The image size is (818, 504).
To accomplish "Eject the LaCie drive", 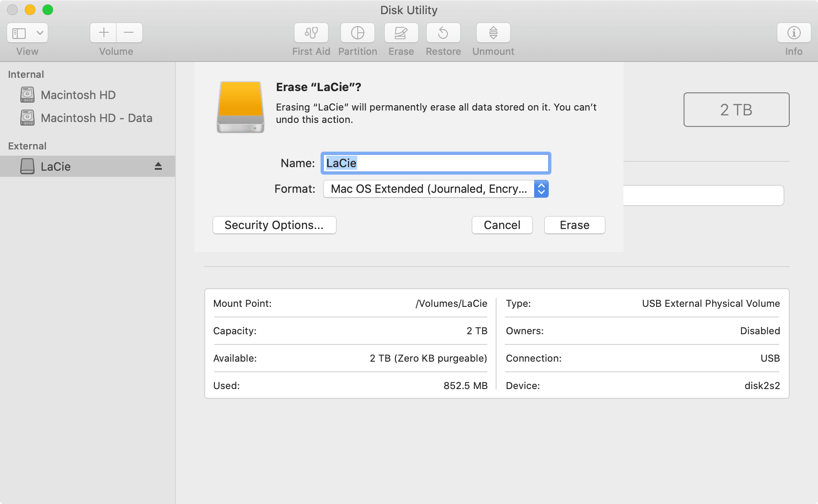I will click(158, 166).
